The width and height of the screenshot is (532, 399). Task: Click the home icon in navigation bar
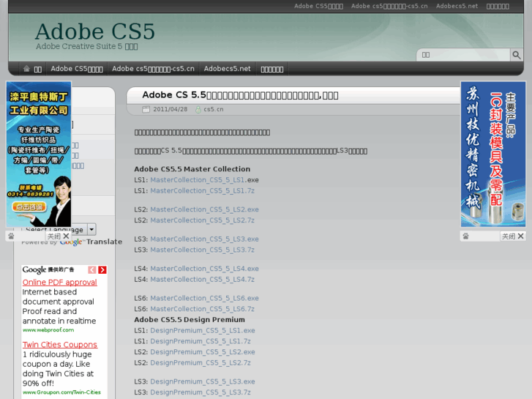click(x=26, y=69)
